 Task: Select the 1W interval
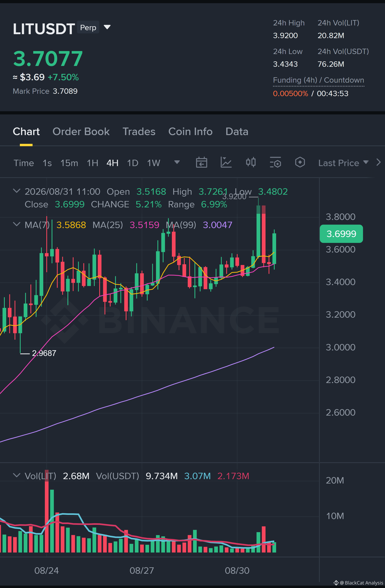coord(154,163)
